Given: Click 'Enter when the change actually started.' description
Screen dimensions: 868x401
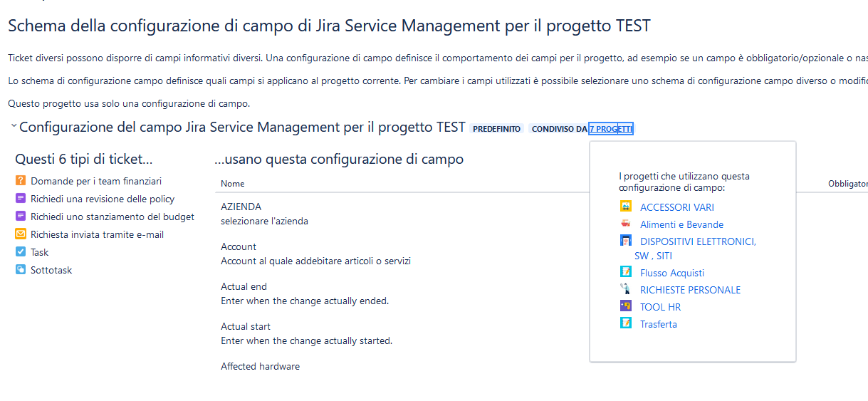Looking at the screenshot, I should point(307,341).
